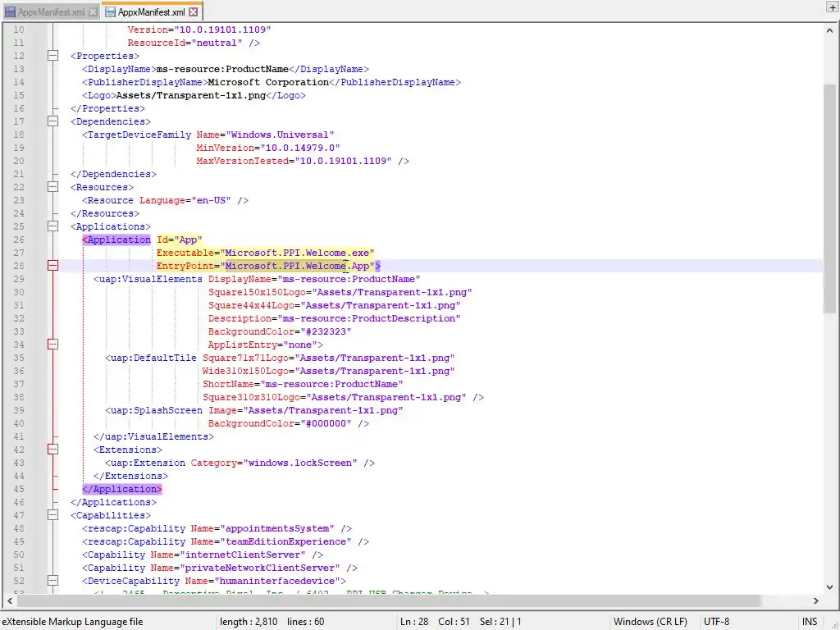The width and height of the screenshot is (840, 630).
Task: Click line number 13 in the margin
Action: coord(19,69)
